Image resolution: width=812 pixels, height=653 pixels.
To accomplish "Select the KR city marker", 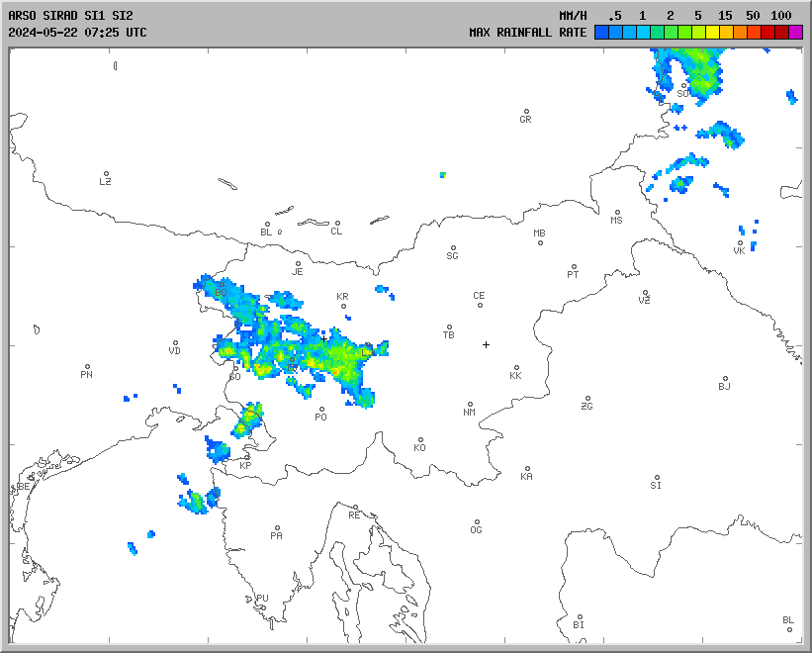I will [x=343, y=305].
